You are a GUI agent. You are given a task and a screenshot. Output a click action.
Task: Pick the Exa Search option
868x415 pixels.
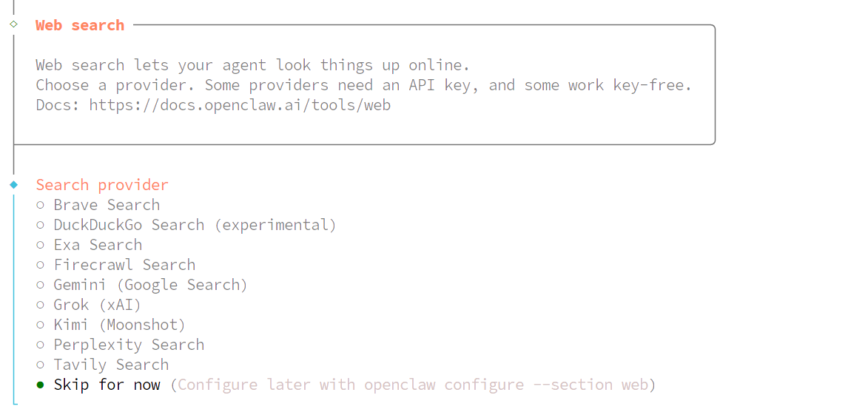tap(97, 245)
